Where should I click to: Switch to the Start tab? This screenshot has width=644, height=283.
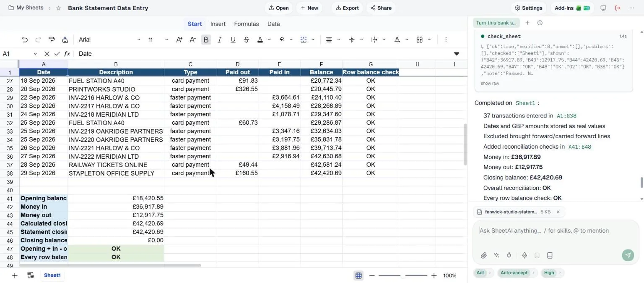point(195,24)
